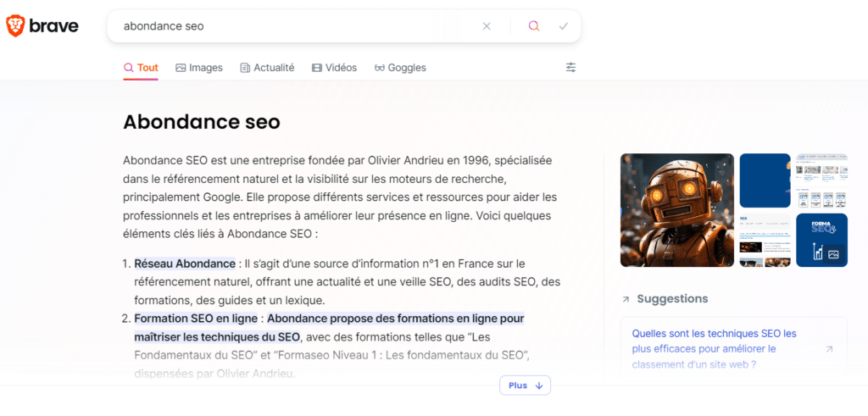
Task: Expand the answer with the Plus button
Action: pos(525,385)
